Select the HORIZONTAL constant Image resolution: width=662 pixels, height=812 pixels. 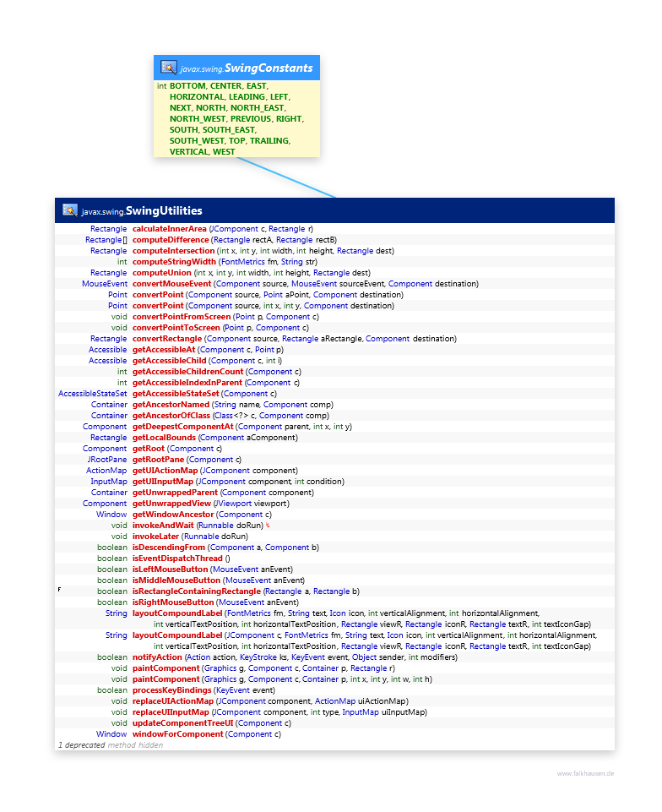click(198, 97)
